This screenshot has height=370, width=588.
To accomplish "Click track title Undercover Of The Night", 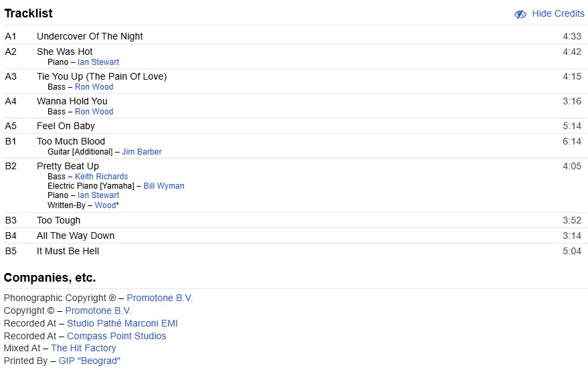I will pyautogui.click(x=90, y=37).
